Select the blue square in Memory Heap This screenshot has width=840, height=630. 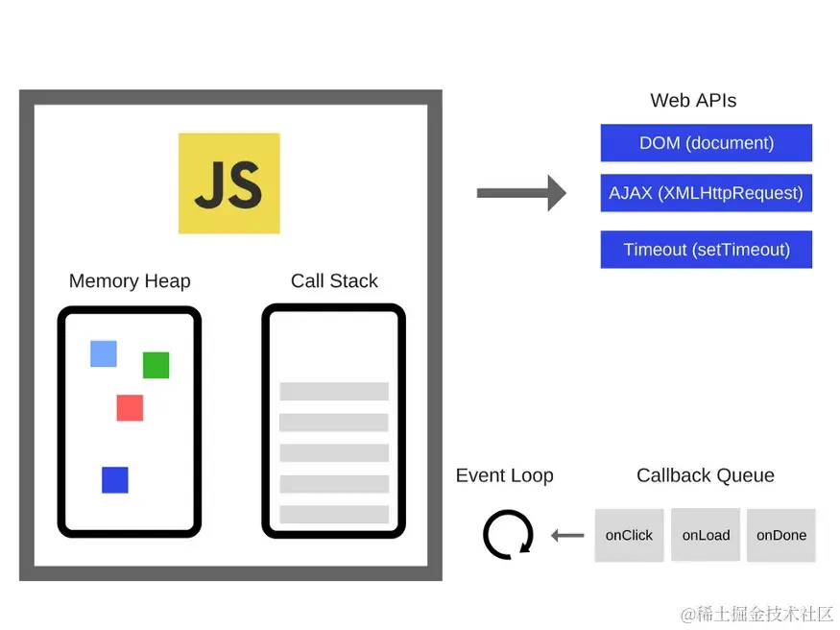coord(102,353)
